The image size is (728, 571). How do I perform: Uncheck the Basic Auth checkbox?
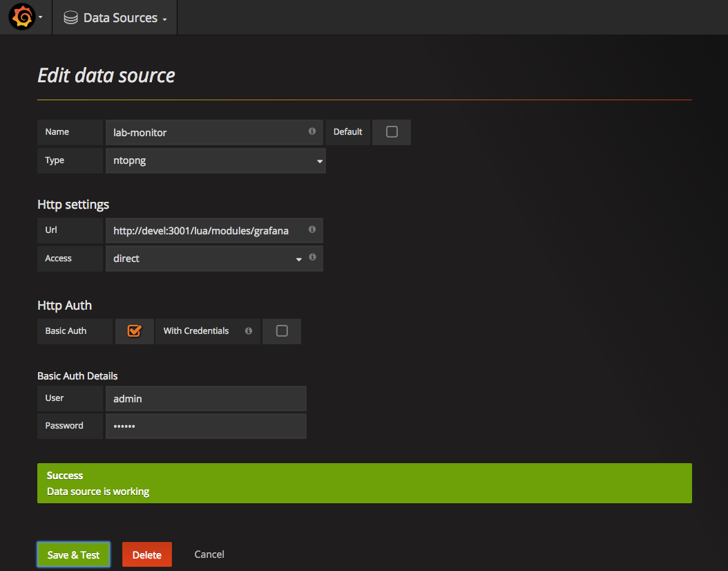pos(134,331)
